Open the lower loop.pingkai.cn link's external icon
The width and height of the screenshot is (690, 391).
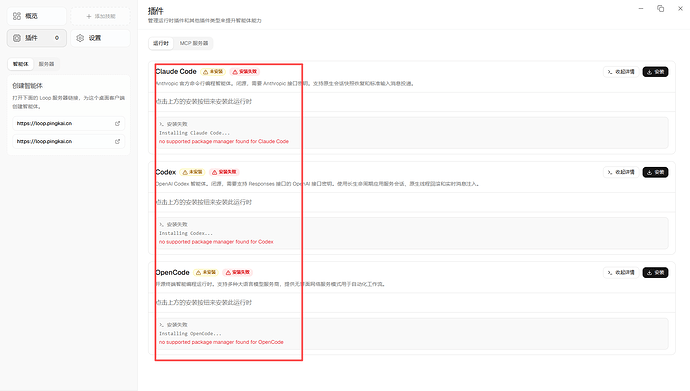coord(117,142)
